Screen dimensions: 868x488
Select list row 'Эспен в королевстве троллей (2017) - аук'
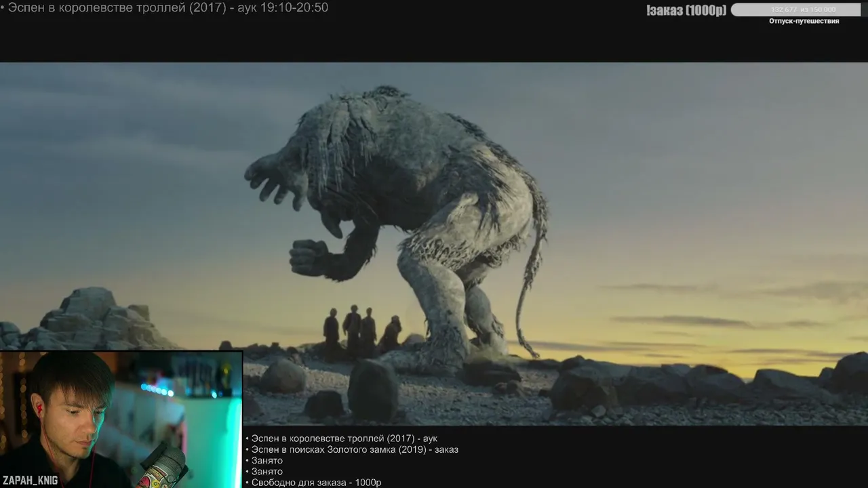341,439
